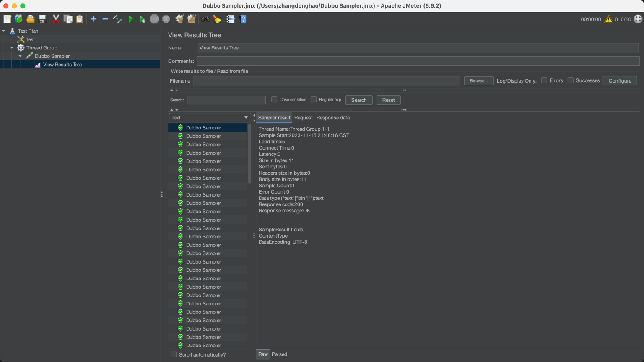Click the Search button
This screenshot has height=362, width=644.
pos(359,100)
